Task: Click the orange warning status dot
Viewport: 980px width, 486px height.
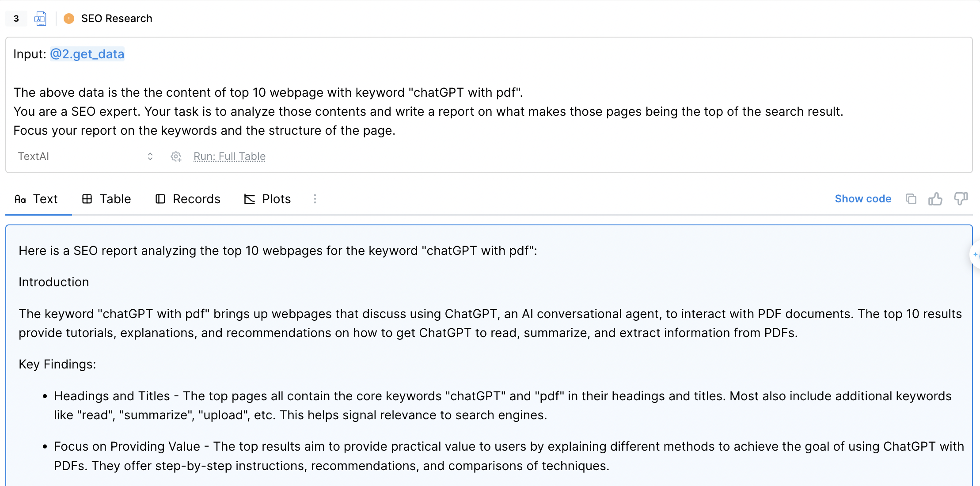Action: point(69,19)
